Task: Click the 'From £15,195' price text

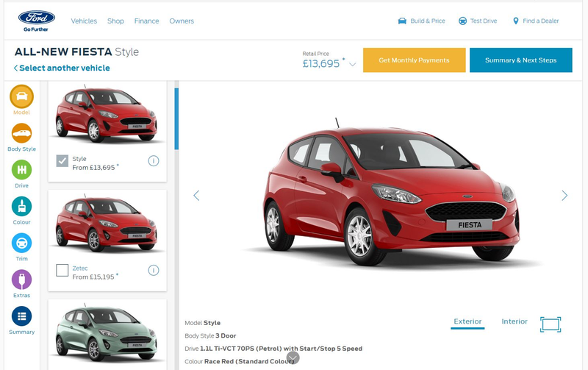Action: click(x=93, y=277)
